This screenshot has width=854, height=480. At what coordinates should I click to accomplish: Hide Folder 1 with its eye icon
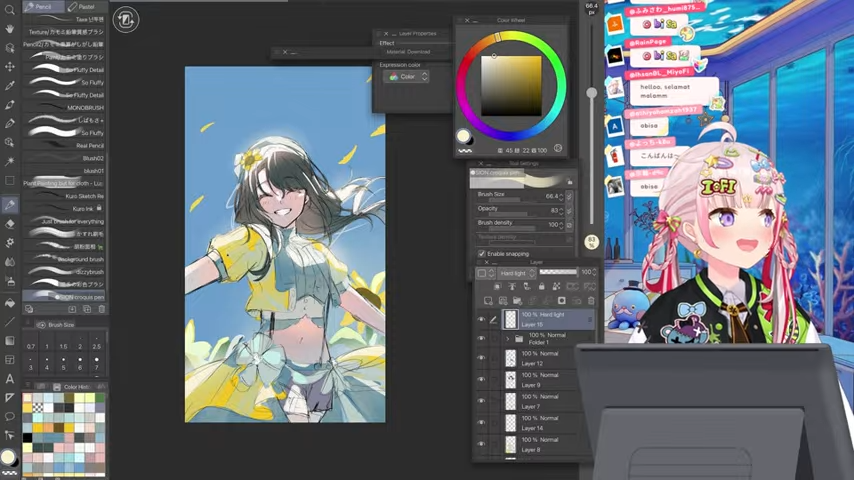(x=481, y=338)
